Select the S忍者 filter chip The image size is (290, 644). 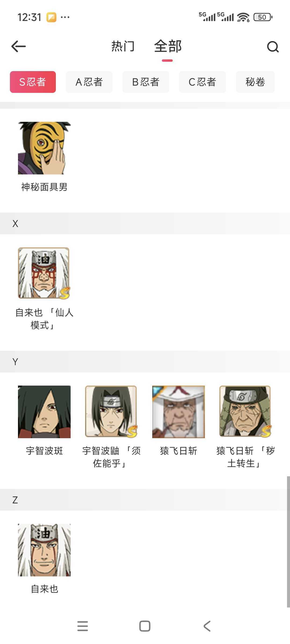(x=33, y=82)
